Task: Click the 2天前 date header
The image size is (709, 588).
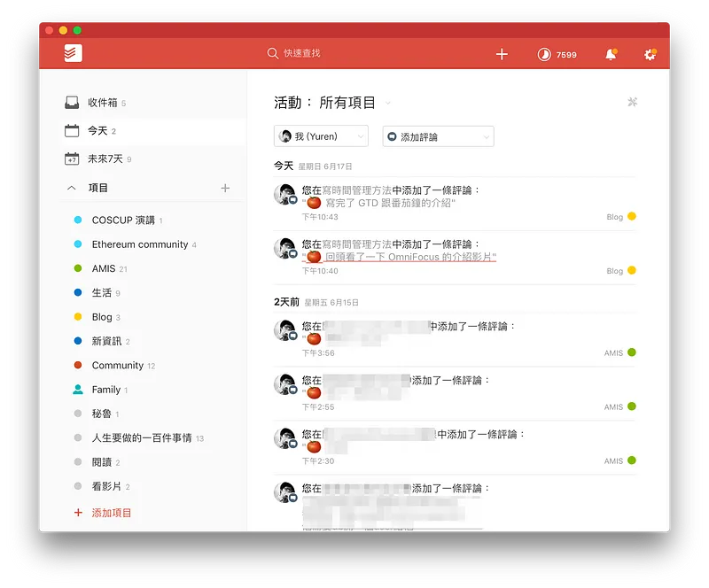Action: point(286,302)
